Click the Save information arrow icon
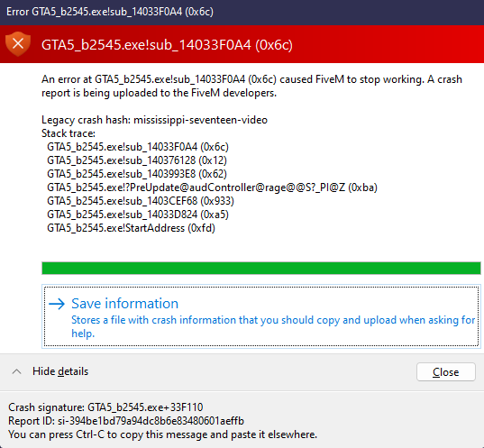 [57, 304]
